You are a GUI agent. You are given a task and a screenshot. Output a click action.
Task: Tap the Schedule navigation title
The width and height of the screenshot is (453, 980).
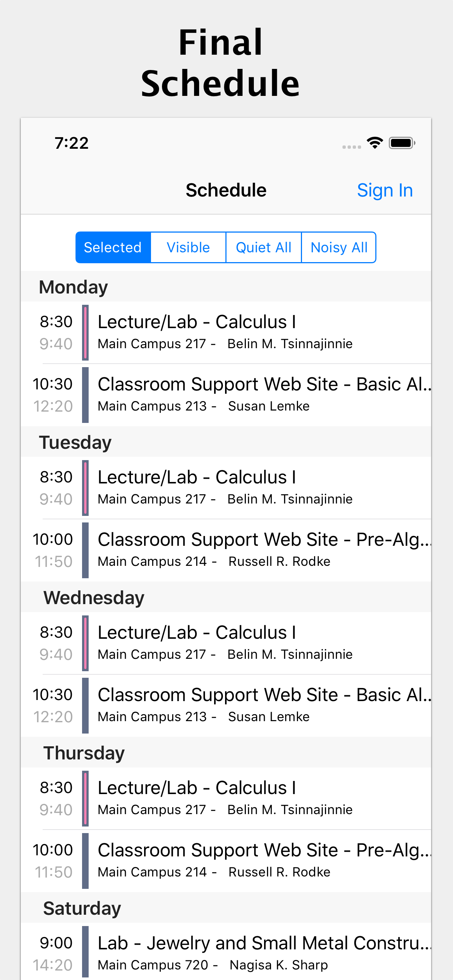[226, 190]
